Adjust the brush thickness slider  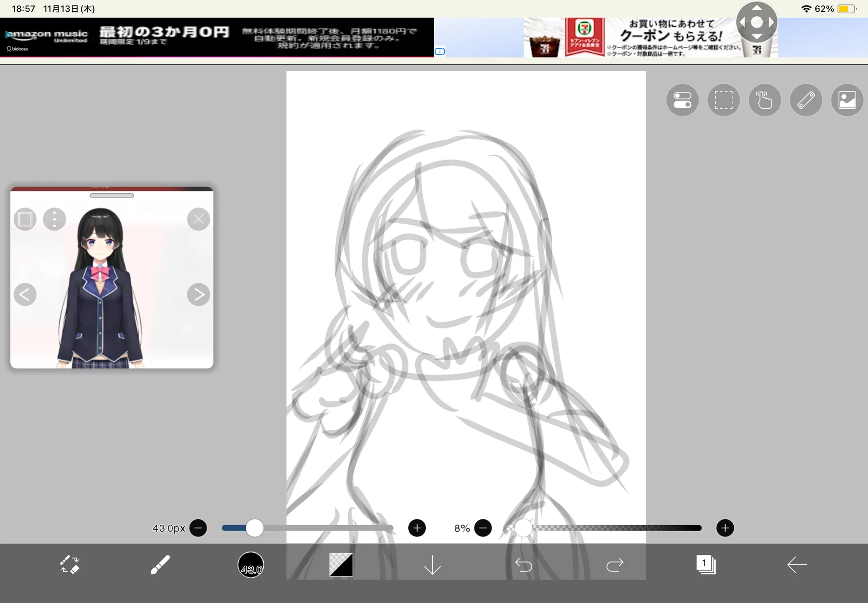[307, 528]
